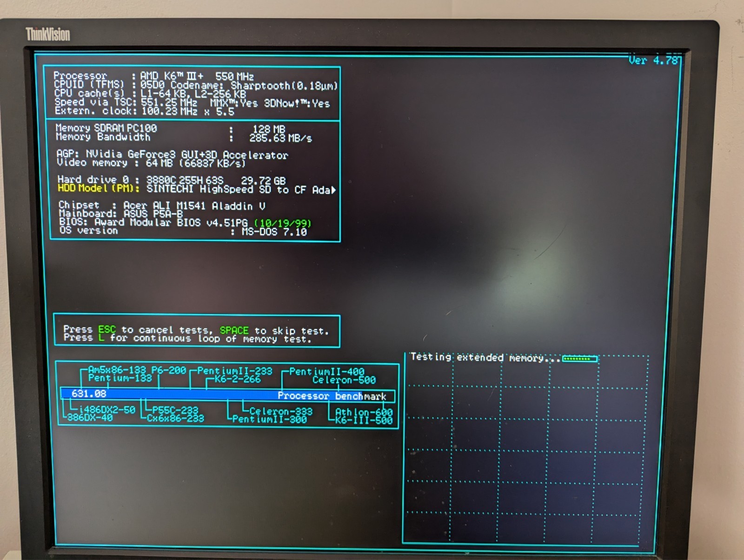Screen dimensions: 744x560
Task: Click the ThinkVision monitor logo
Action: click(48, 34)
